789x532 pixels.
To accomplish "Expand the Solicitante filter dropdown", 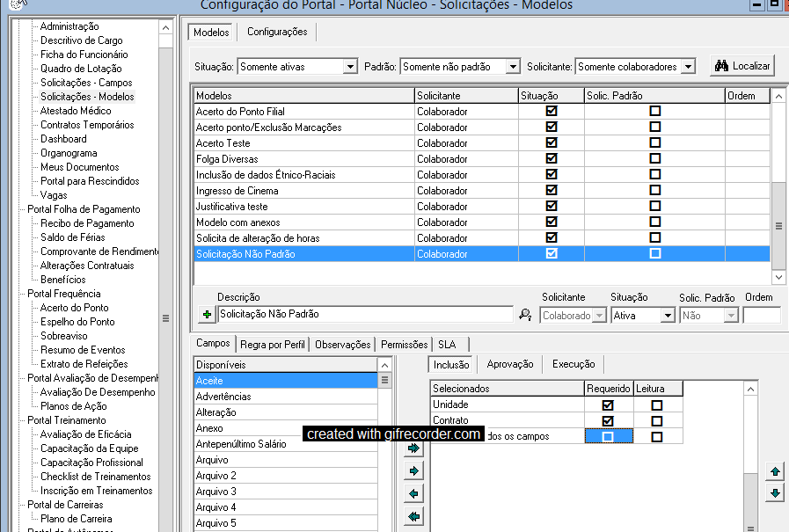I will (688, 67).
